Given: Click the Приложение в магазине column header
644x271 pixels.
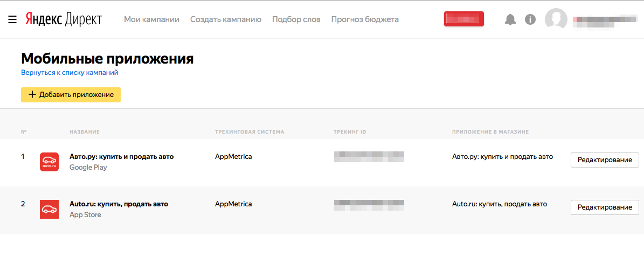Looking at the screenshot, I should coord(490,132).
